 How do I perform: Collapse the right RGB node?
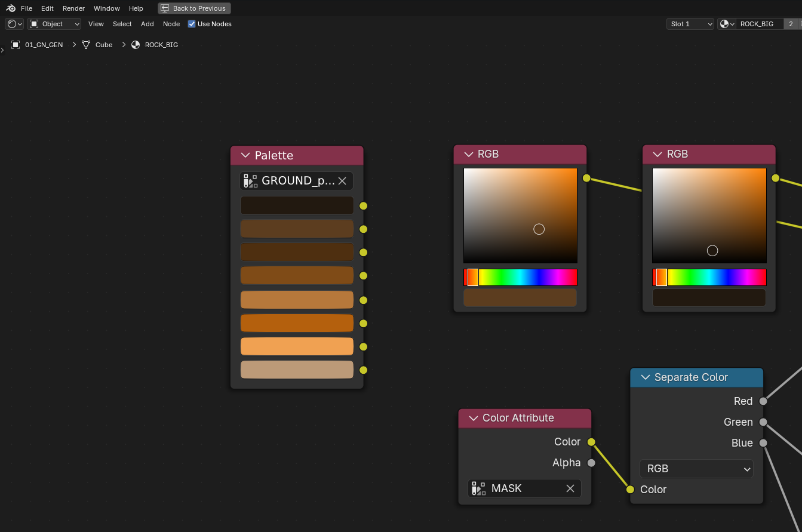[x=657, y=154]
